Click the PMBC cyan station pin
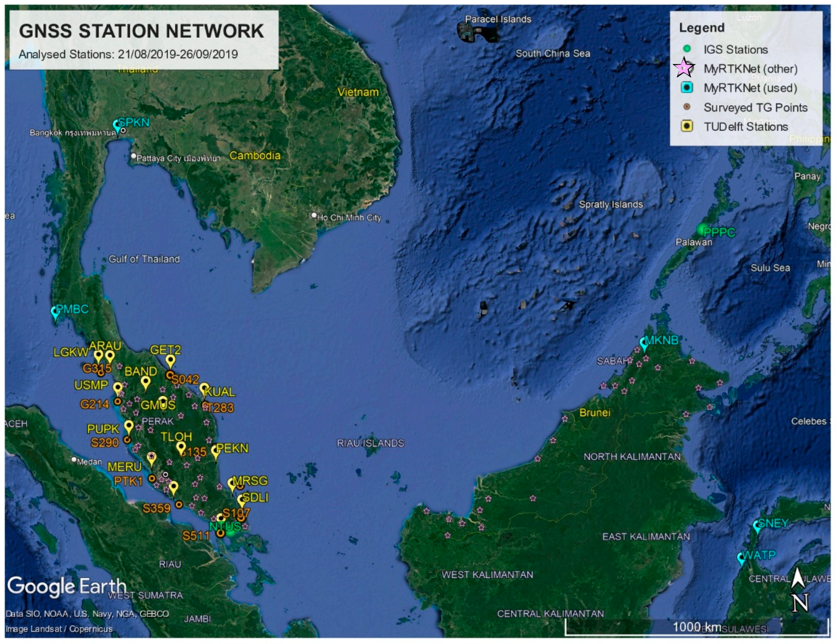 [55, 312]
